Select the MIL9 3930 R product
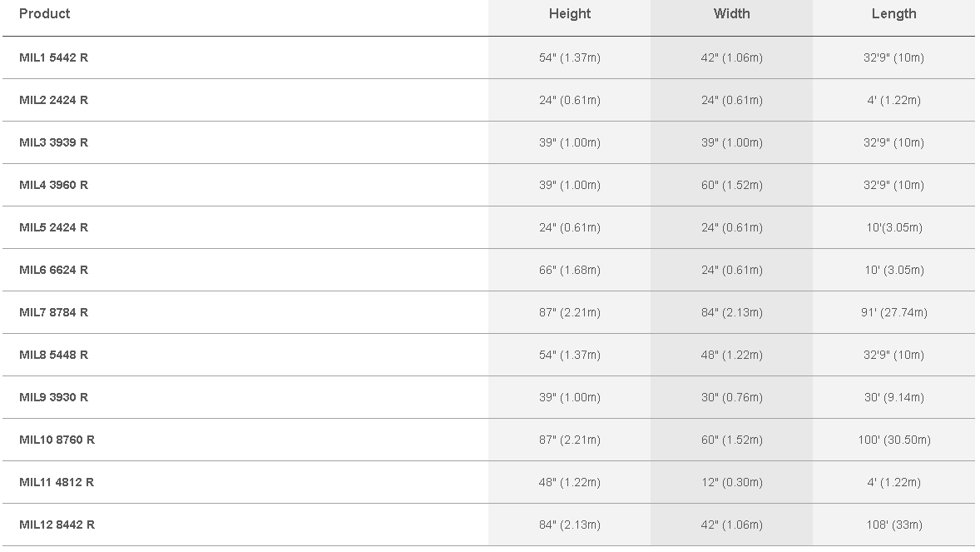The height and width of the screenshot is (552, 980). pos(53,397)
